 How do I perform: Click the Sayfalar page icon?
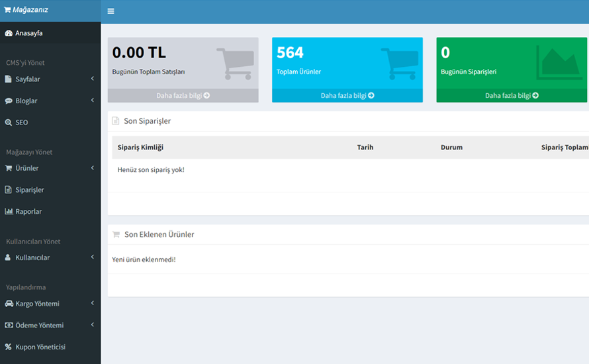(8, 79)
